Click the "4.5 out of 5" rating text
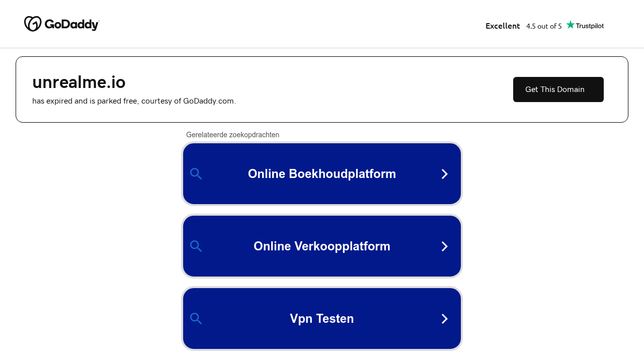 pos(544,26)
